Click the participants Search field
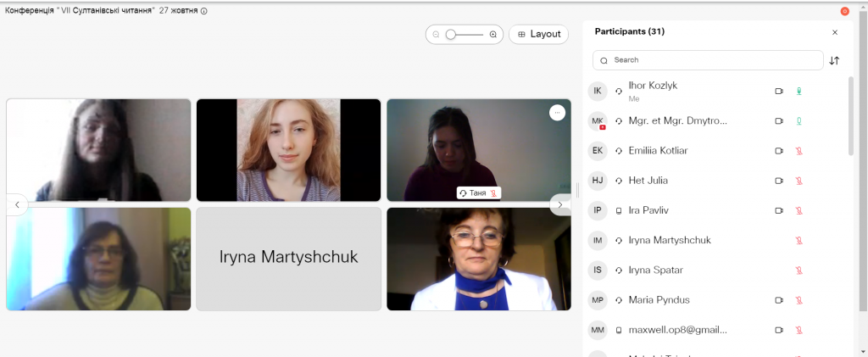The image size is (868, 357). tap(708, 60)
